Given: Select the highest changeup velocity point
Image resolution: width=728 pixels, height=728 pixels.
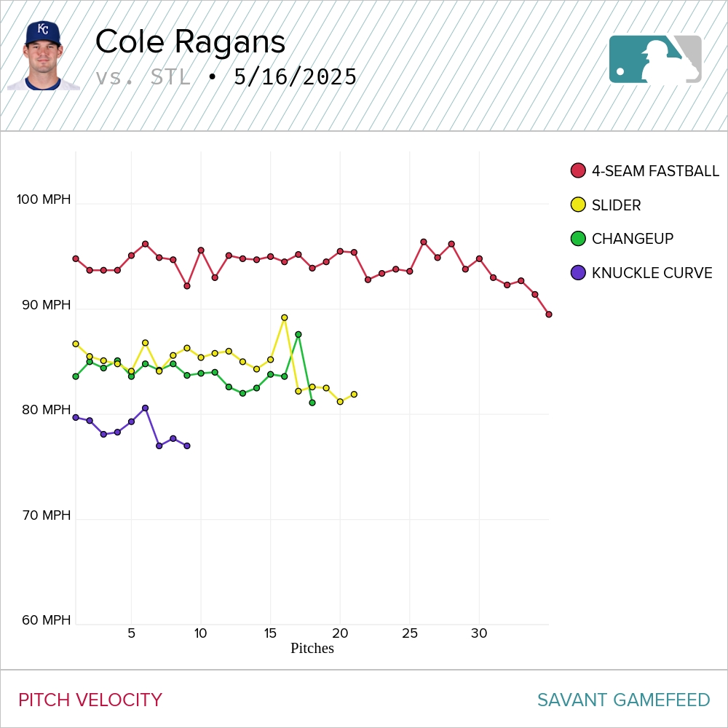Looking at the screenshot, I should tap(298, 334).
